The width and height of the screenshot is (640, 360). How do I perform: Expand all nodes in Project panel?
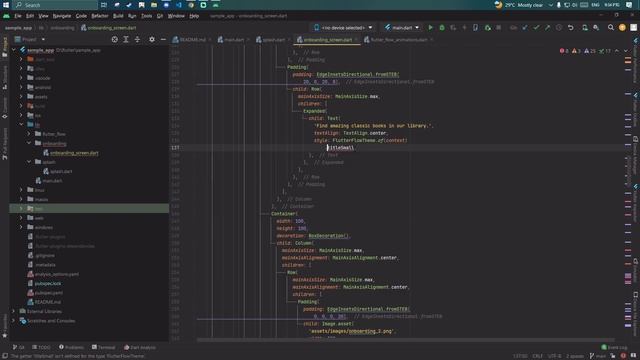point(126,40)
